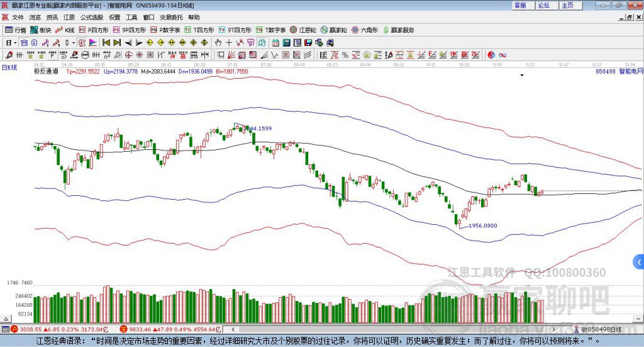This screenshot has height=347, width=644.
Task: Click the yellow diamond left-arrow icon
Action: (150, 43)
